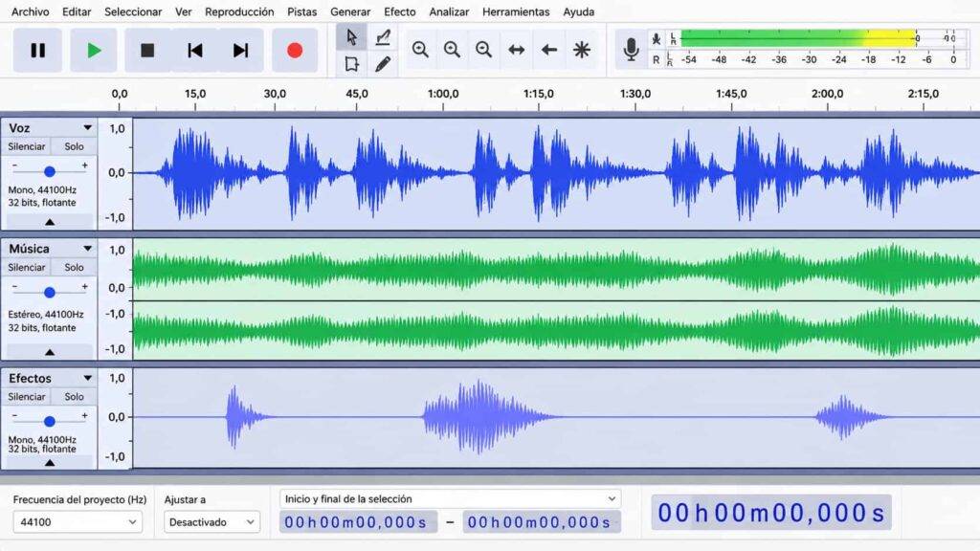Click the 1:00,0 mark on the timeline ruler

coord(443,94)
